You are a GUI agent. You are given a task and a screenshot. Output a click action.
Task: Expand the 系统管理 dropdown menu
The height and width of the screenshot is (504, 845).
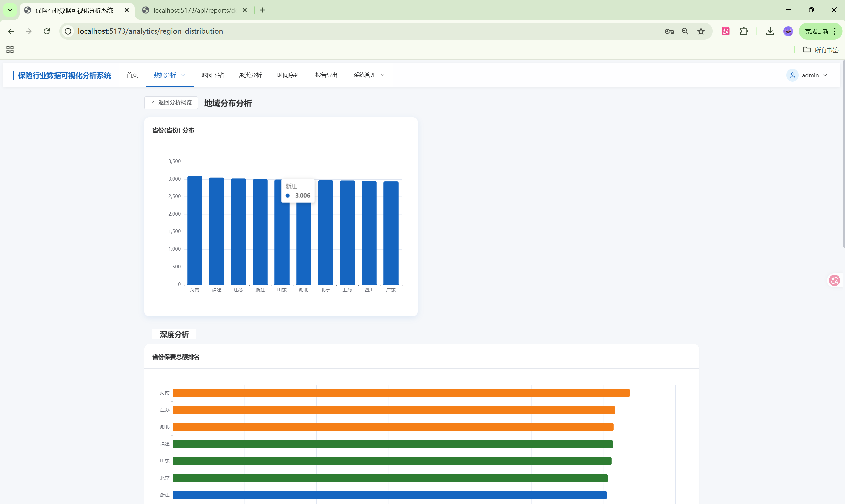[369, 75]
